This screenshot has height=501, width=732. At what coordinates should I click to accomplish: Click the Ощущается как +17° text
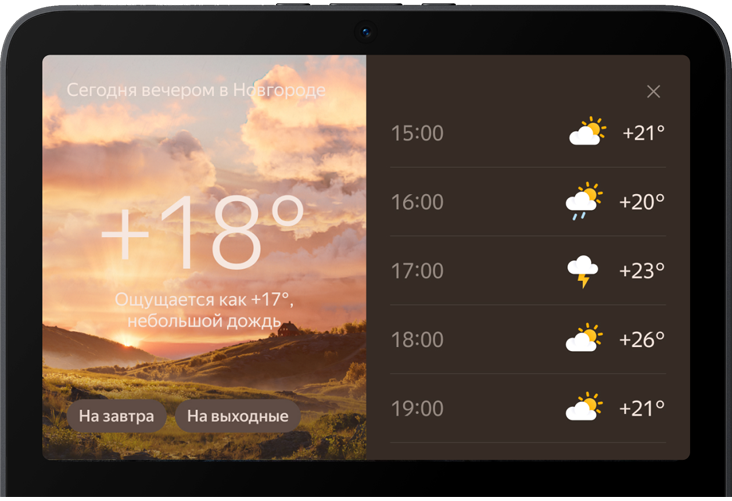pyautogui.click(x=202, y=299)
